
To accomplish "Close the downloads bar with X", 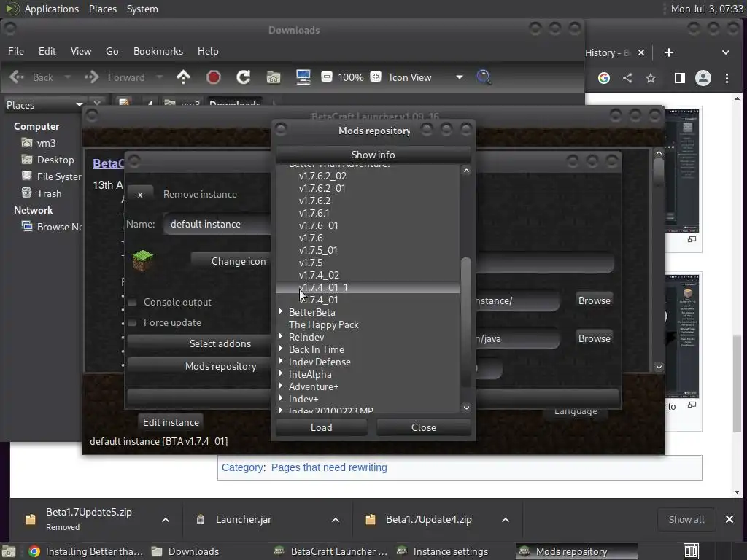I will point(729,519).
